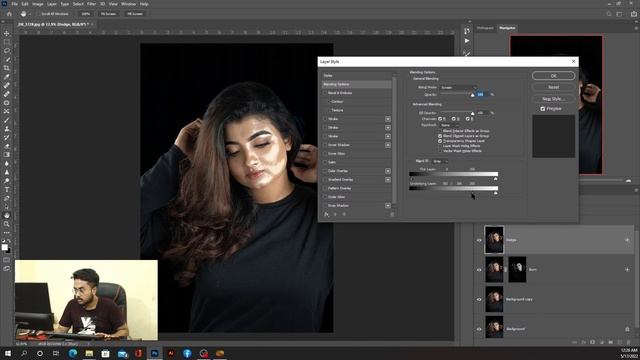Open Hand tool preset picker arrow

30,14
